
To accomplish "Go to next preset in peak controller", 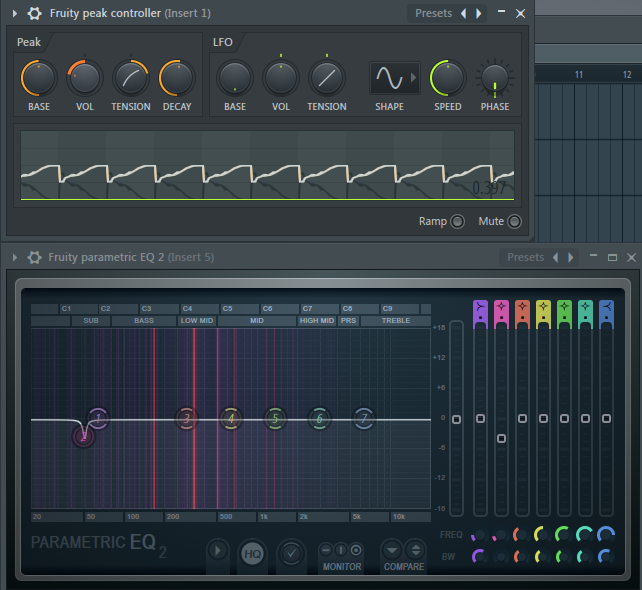I will point(478,13).
